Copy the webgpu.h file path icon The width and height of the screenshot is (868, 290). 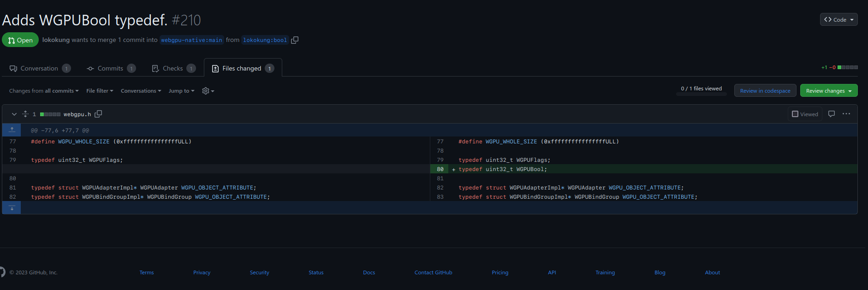98,114
